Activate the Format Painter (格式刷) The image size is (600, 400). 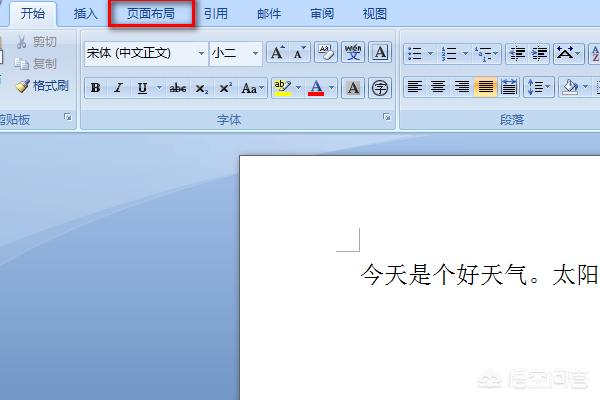tap(42, 86)
